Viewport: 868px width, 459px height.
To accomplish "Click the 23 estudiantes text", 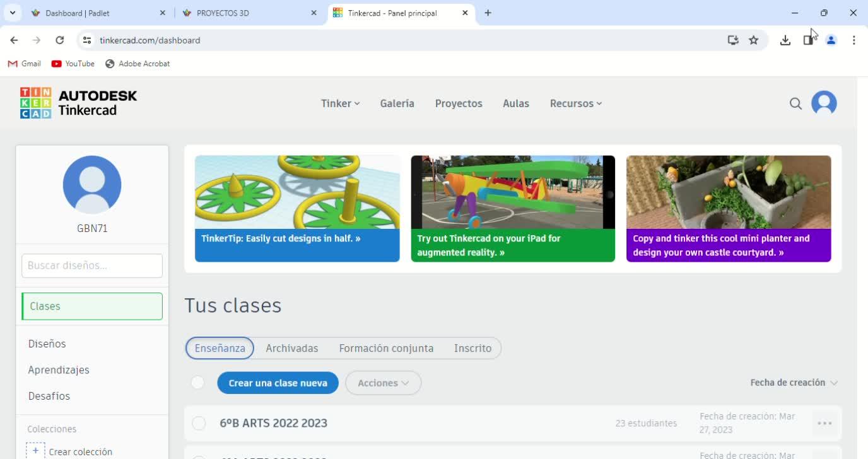I will point(646,423).
